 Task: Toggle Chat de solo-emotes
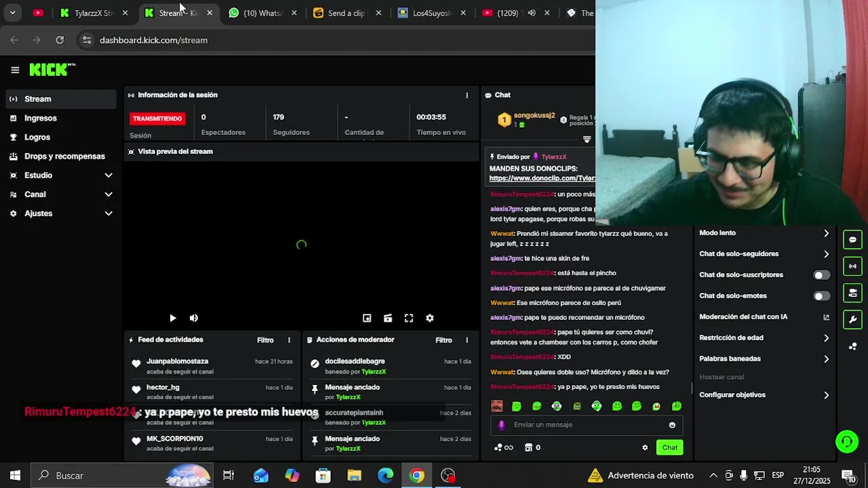point(821,296)
